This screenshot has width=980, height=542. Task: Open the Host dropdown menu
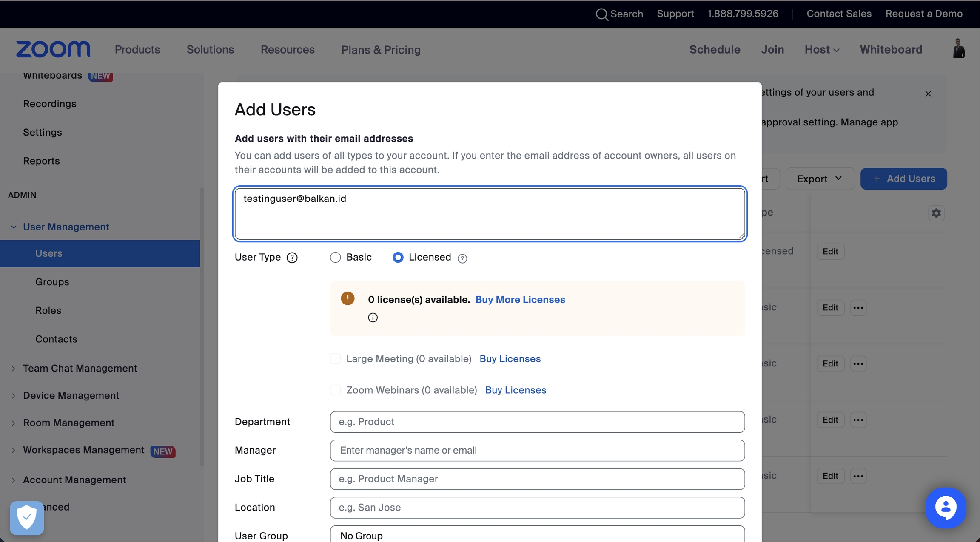(822, 50)
